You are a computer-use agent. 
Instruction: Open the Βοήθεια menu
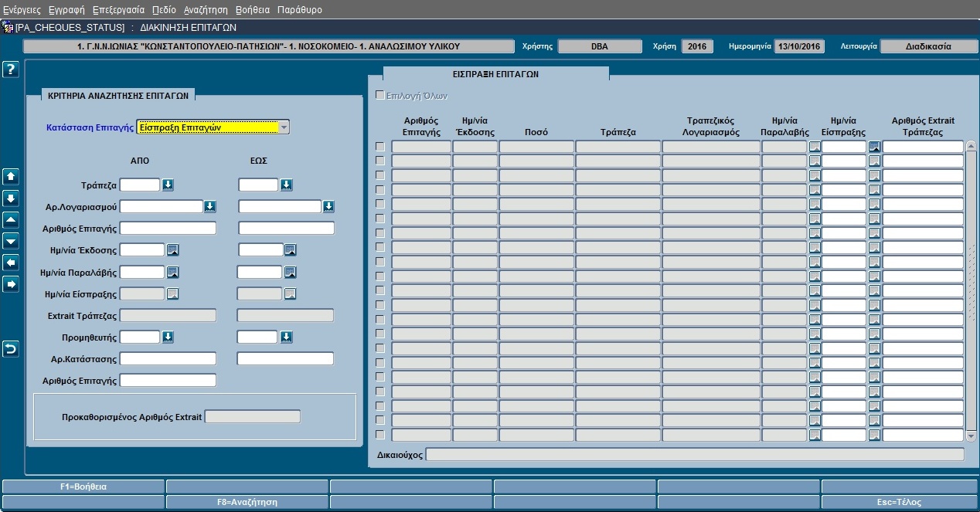pos(253,10)
